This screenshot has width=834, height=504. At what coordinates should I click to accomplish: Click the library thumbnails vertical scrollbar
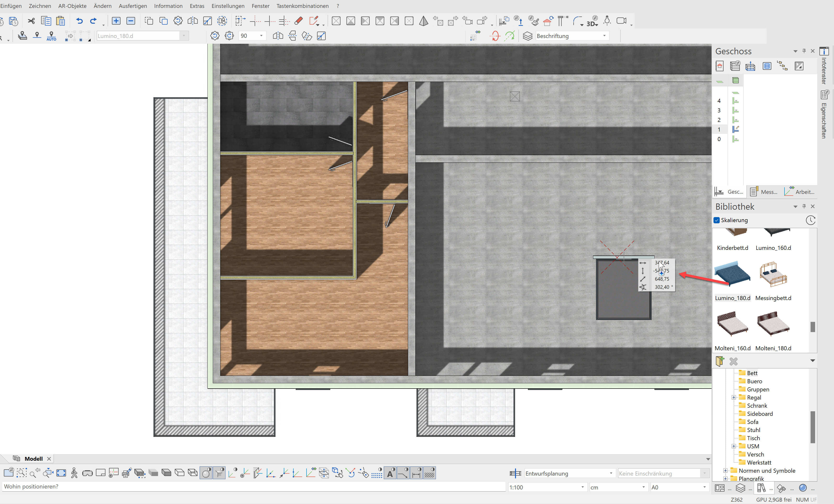coord(813,327)
